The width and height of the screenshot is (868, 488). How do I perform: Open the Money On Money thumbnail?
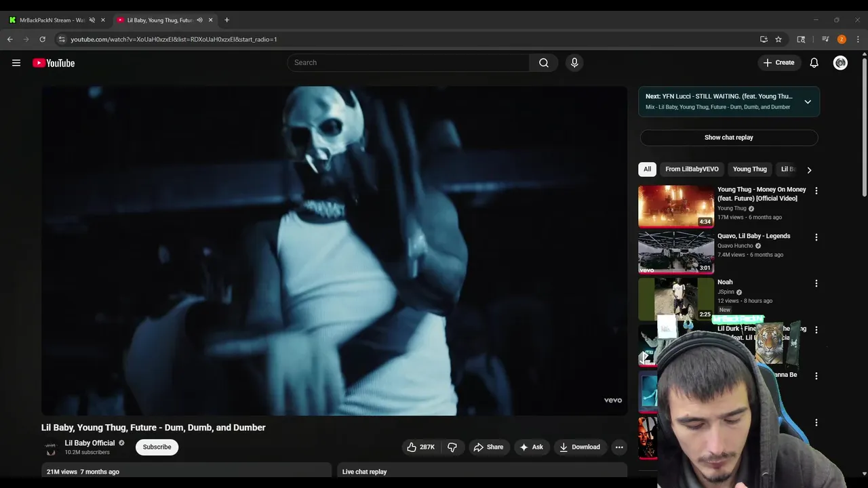pyautogui.click(x=676, y=207)
